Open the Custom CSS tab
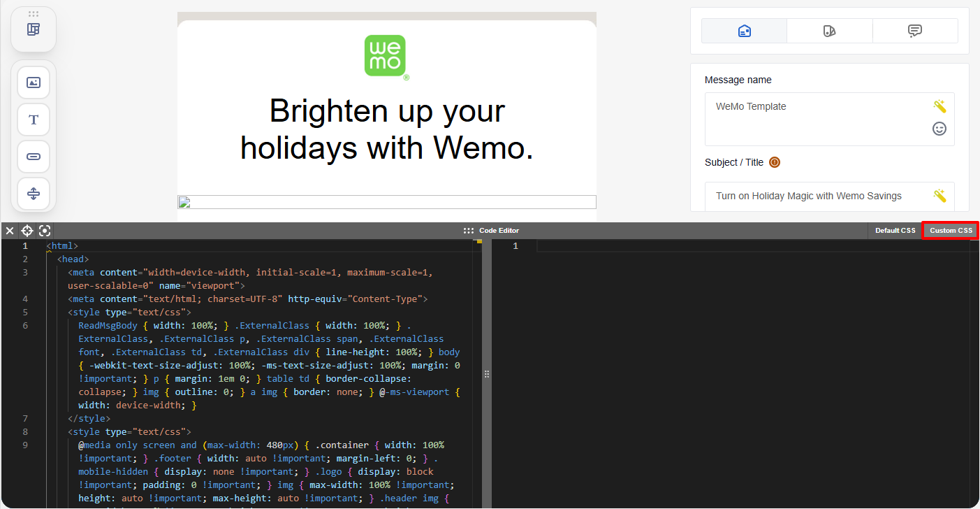The width and height of the screenshot is (980, 509). (x=951, y=231)
